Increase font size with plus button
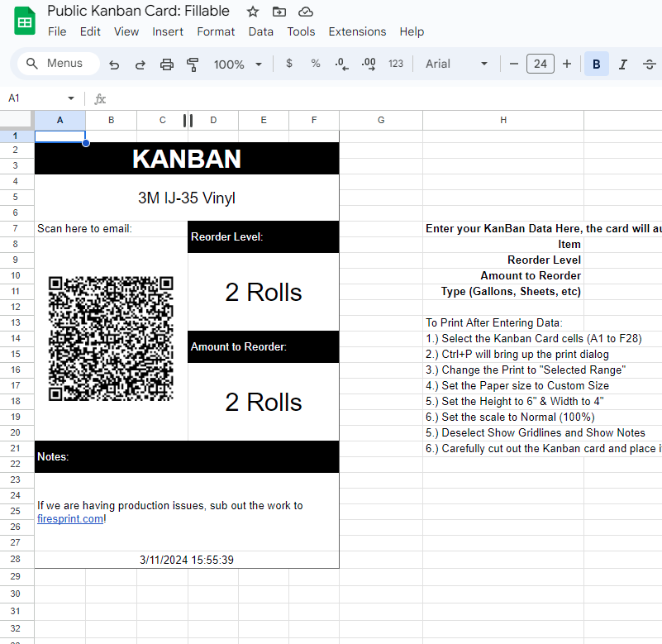The height and width of the screenshot is (644, 662). point(567,64)
